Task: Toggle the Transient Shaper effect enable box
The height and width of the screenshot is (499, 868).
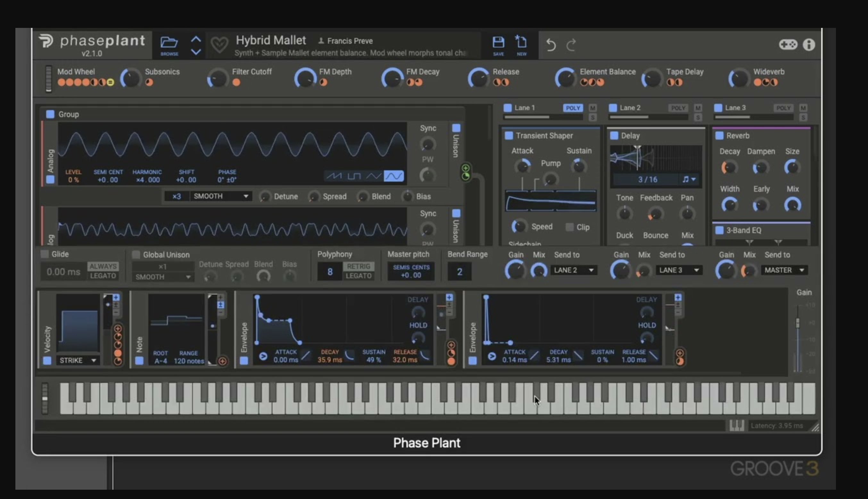Action: coord(509,135)
